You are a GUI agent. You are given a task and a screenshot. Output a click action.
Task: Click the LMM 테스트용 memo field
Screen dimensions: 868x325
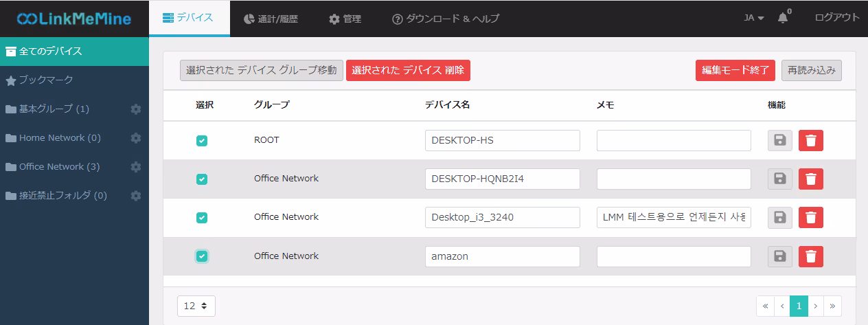click(x=674, y=218)
